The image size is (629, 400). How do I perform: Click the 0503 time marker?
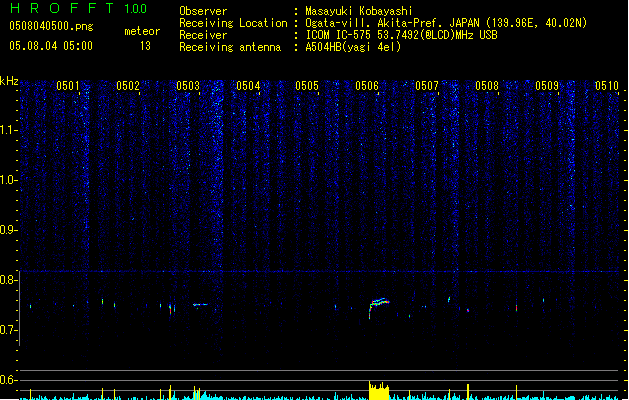(x=188, y=86)
